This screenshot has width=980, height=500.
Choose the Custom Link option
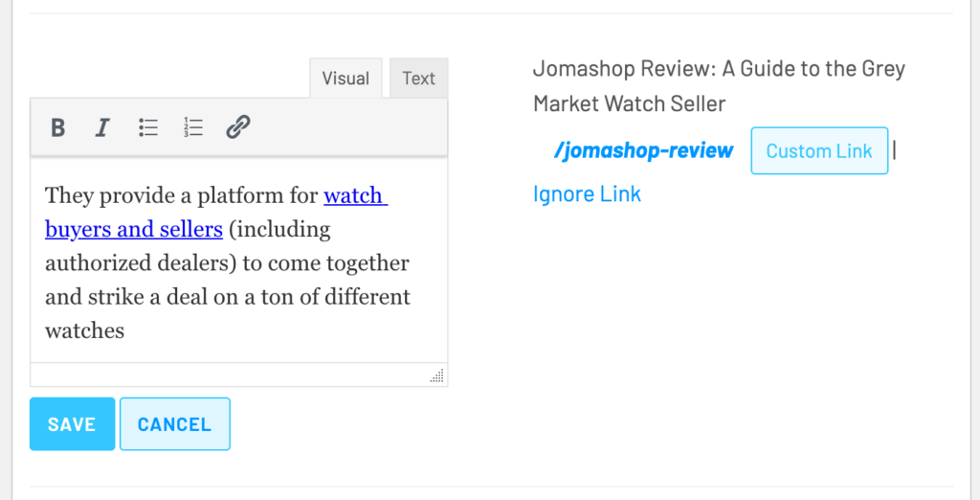(819, 150)
